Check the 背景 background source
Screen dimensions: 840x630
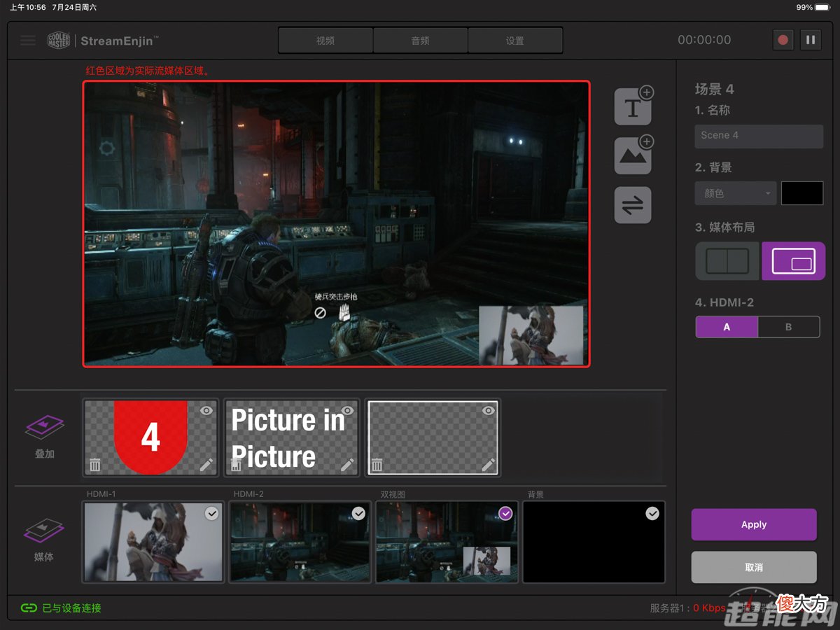(652, 514)
